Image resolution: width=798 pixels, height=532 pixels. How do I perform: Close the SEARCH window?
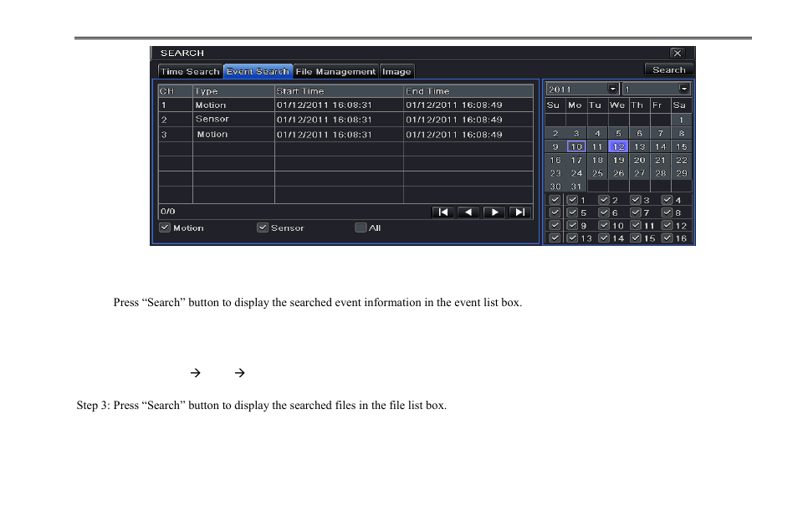[x=678, y=53]
